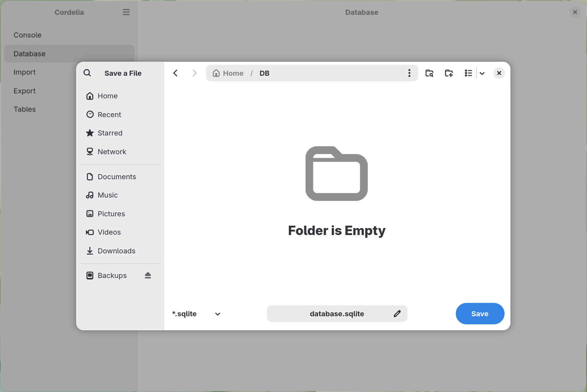The width and height of the screenshot is (587, 392).
Task: Switch to Console in Cordelia sidebar
Action: click(x=69, y=35)
